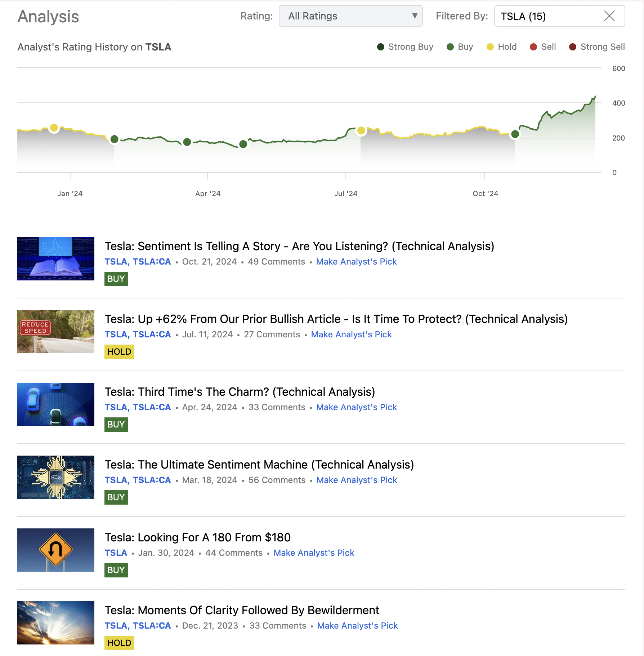Click TSLA:CA ticker on Dec. 21, 2023 article
This screenshot has height=656, width=644.
coord(152,626)
